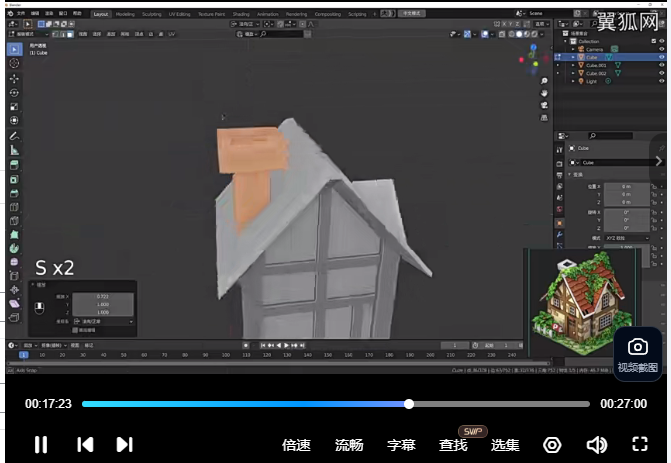
Task: Activate the Move tool
Action: (x=14, y=78)
